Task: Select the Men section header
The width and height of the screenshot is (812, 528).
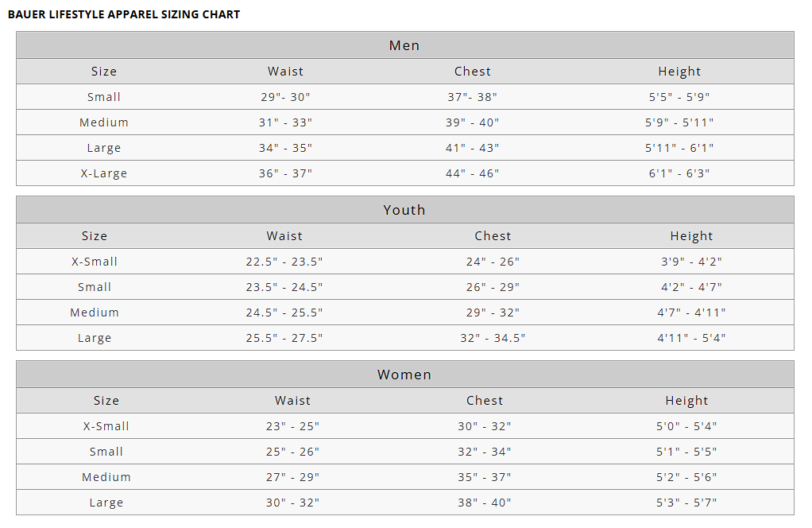Action: click(x=404, y=45)
